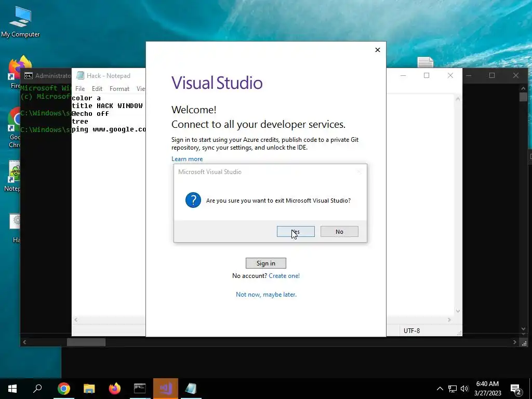Screen dimensions: 532x399
Task: Click the '@echo off' line in Notepad
Action: [90, 114]
